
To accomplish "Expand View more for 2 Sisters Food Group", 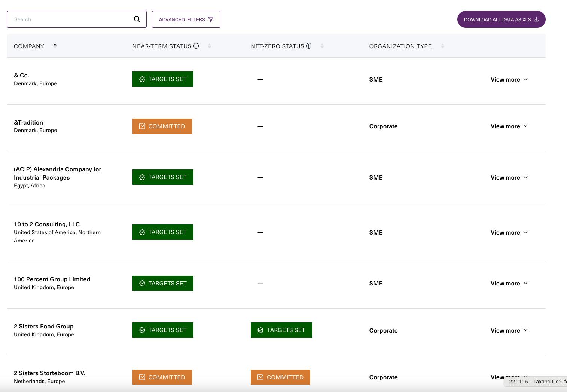I will tap(509, 330).
